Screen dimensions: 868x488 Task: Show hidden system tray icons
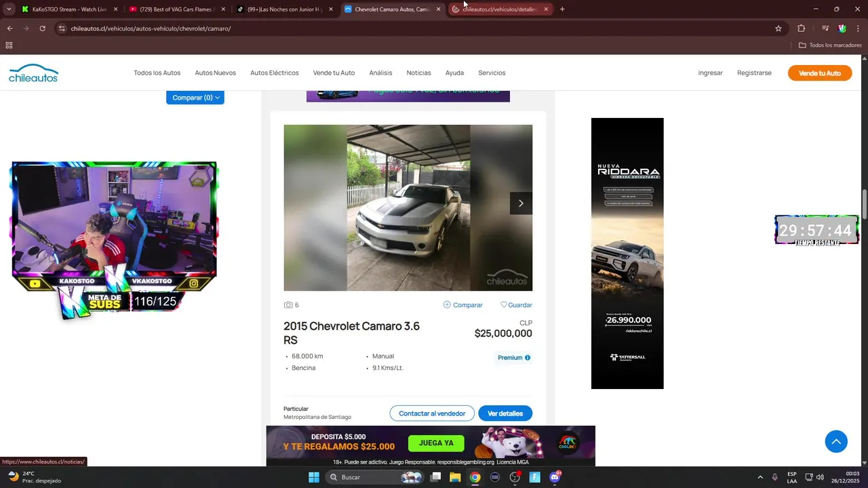[759, 477]
